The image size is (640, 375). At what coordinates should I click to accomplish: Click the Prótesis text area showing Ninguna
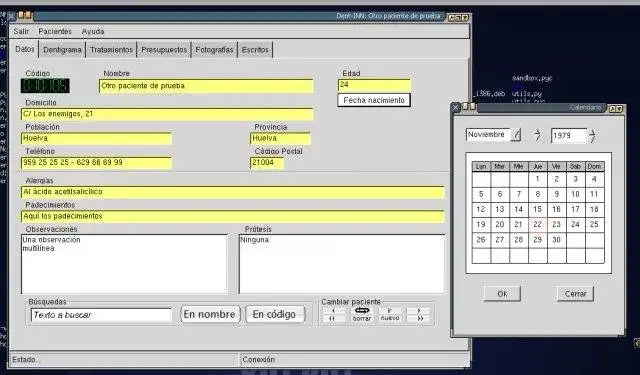click(x=342, y=264)
